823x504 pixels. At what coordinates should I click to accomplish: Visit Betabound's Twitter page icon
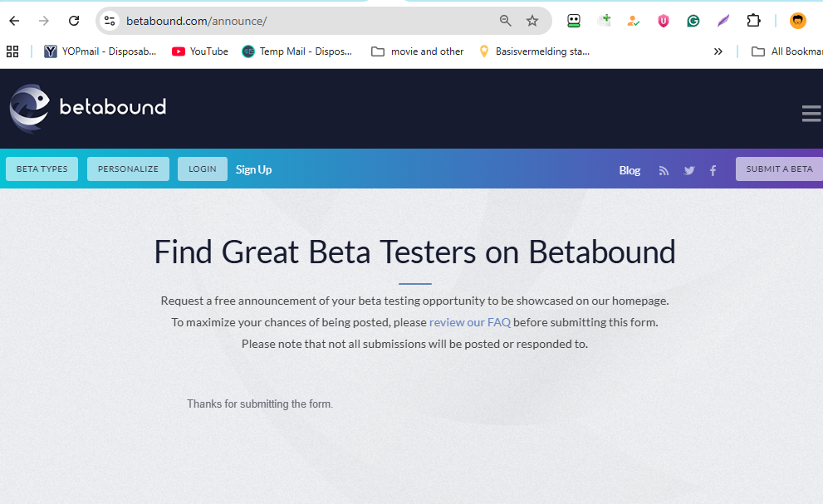689,170
